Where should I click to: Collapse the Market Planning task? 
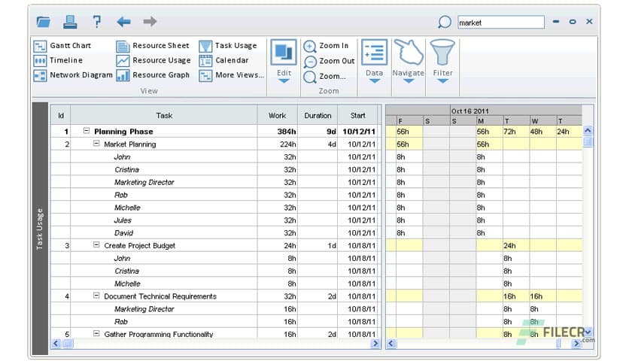(96, 143)
